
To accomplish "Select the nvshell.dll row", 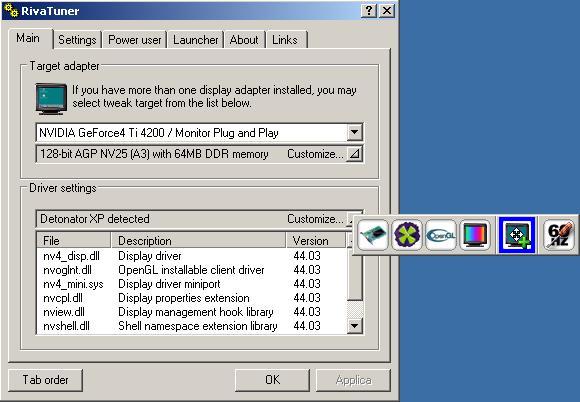I will point(192,326).
